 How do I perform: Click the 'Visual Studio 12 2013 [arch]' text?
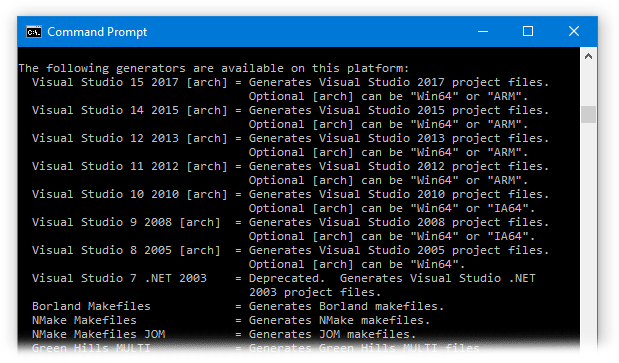130,138
